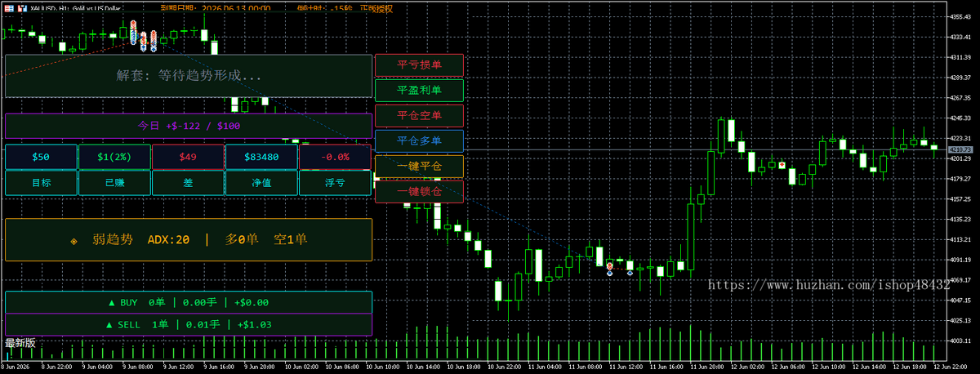Click the red trade marker near 12 Jun 02:00
Image resolution: width=980 pixels, height=374 pixels.
pos(782,165)
